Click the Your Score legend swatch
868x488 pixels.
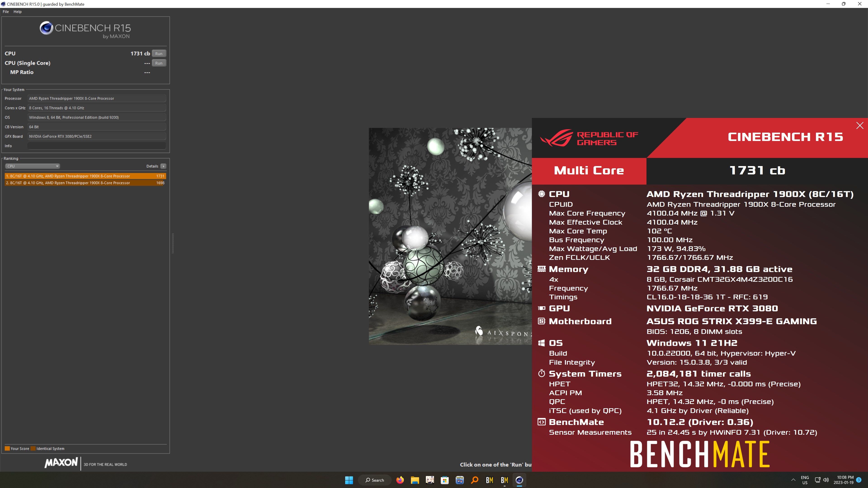(x=7, y=449)
